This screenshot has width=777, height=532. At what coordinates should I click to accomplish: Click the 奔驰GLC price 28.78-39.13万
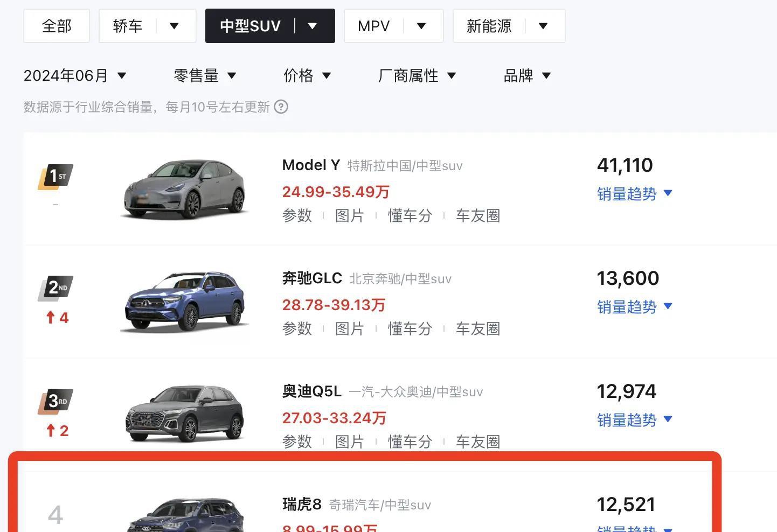tap(334, 305)
